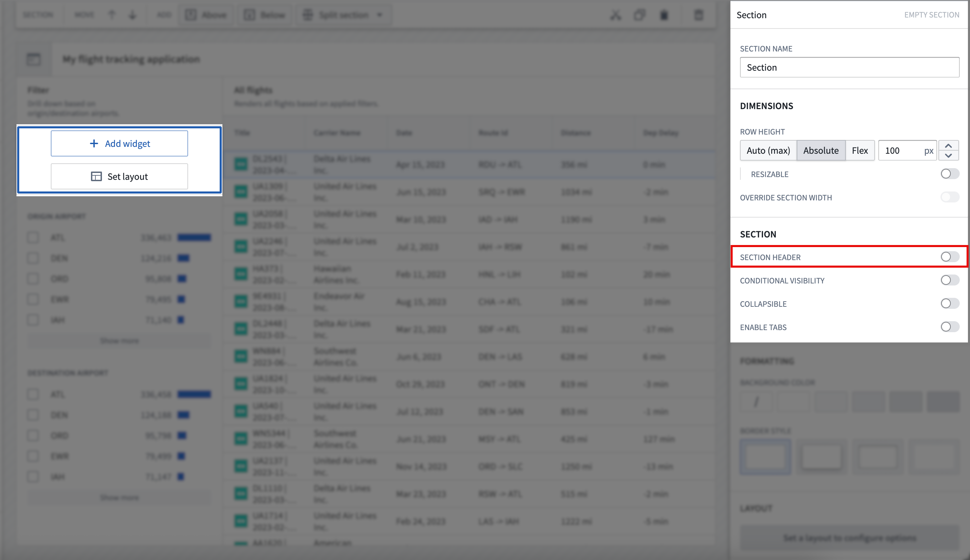This screenshot has height=560, width=970.
Task: Click the Set layout button
Action: point(119,176)
